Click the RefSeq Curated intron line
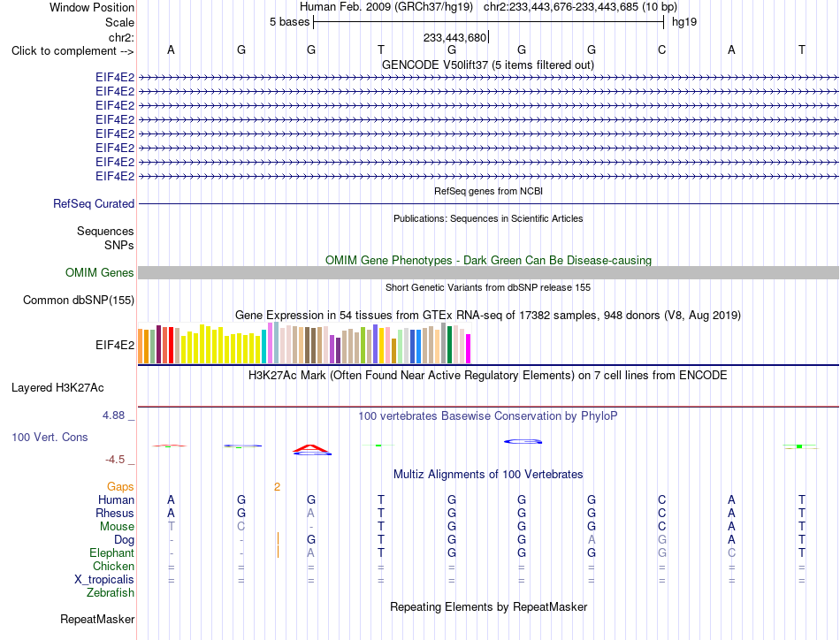The height and width of the screenshot is (640, 840). 488,203
